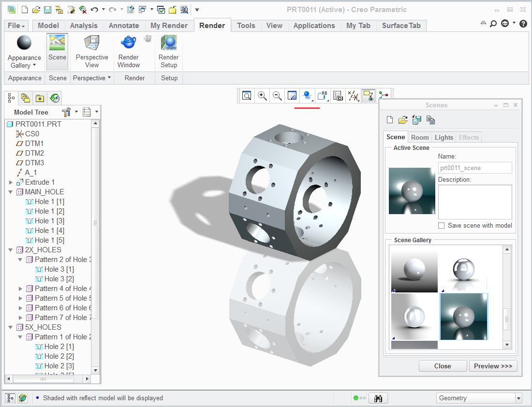The image size is (532, 407).
Task: Create a new scene in Scenes dialog
Action: (390, 120)
